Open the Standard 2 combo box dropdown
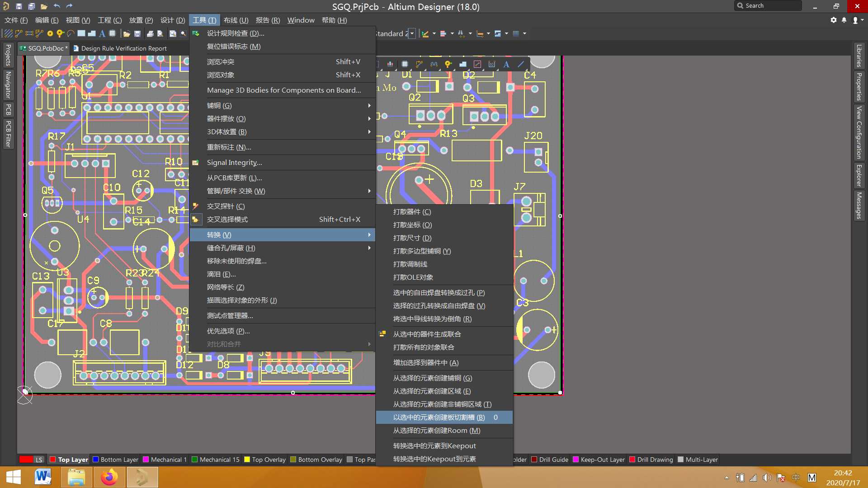Image resolution: width=868 pixels, height=488 pixels. (411, 33)
